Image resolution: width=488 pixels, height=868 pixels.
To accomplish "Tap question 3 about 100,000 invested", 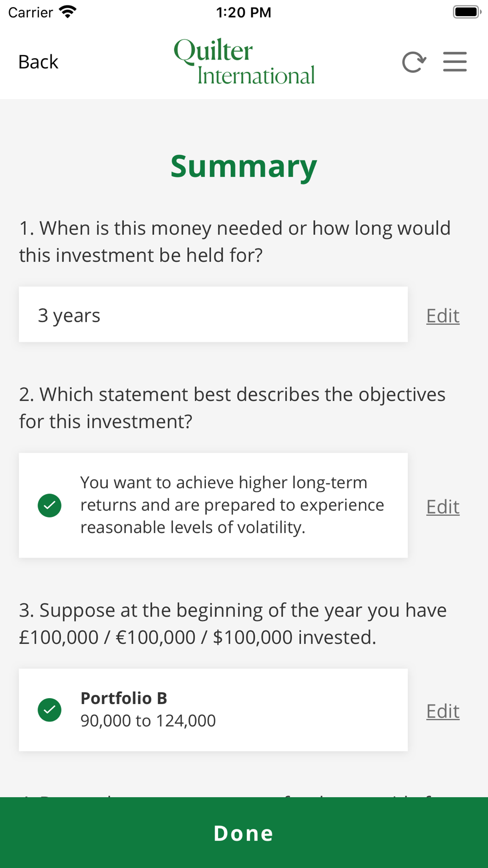I will [x=233, y=623].
